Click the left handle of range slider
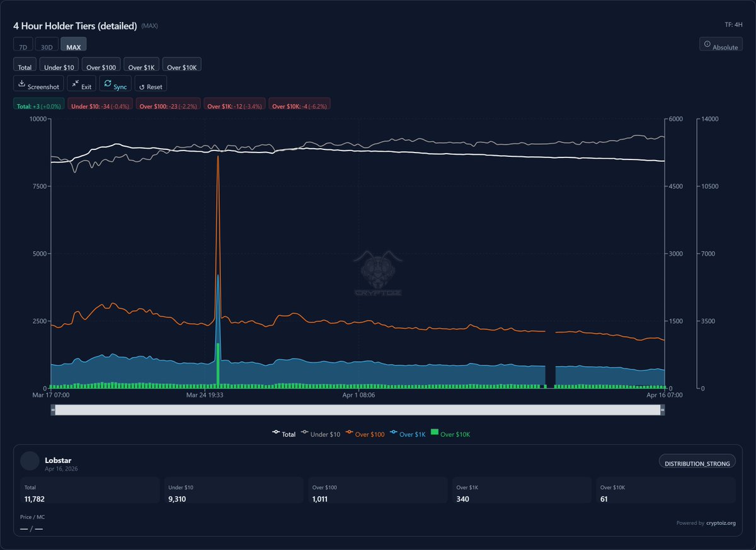 pos(53,410)
